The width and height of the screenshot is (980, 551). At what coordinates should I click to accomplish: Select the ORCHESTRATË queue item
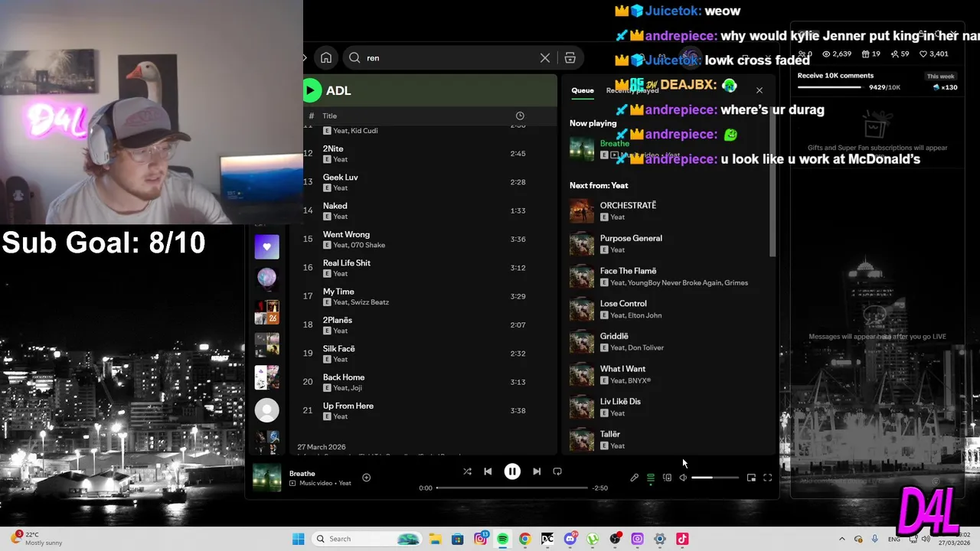670,210
